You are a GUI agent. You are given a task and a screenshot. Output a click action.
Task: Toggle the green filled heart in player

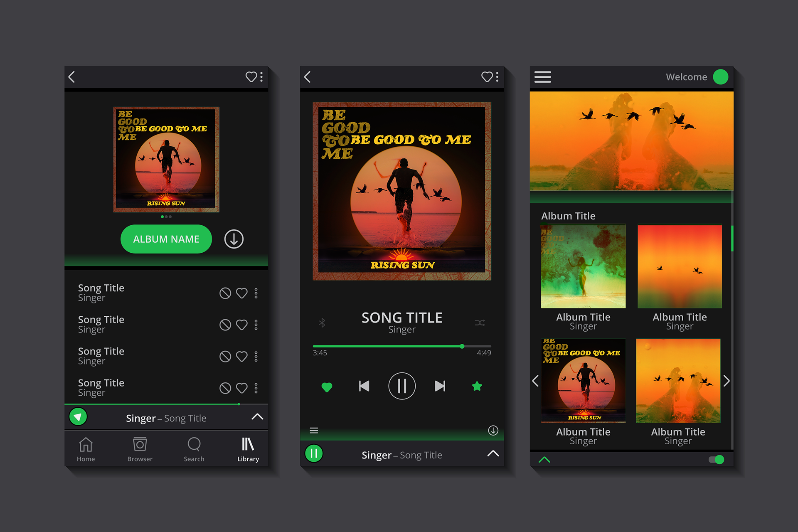click(327, 387)
